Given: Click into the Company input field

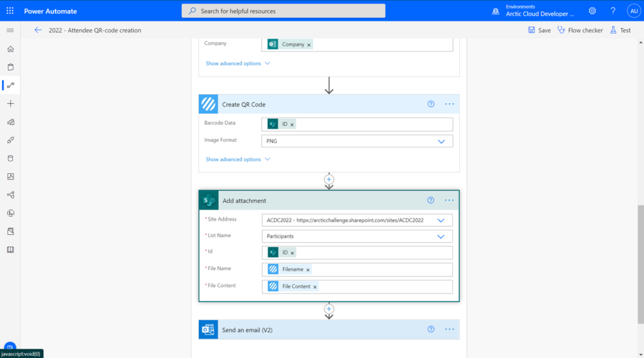Looking at the screenshot, I should point(357,45).
